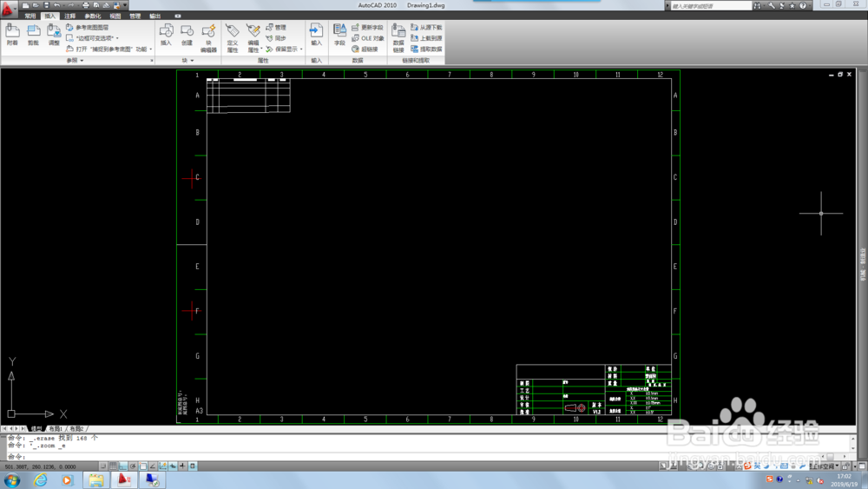The width and height of the screenshot is (868, 489).
Task: Click the Save quick-access icon
Action: [47, 5]
